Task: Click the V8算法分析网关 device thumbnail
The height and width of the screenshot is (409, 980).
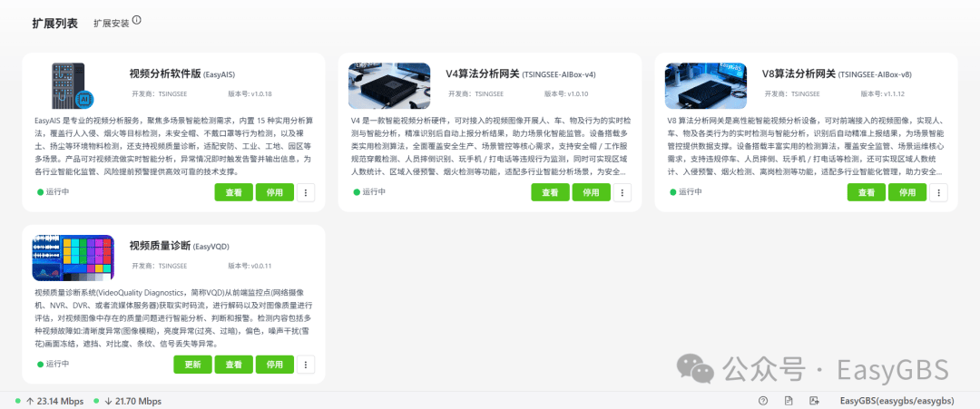Action: pos(706,85)
